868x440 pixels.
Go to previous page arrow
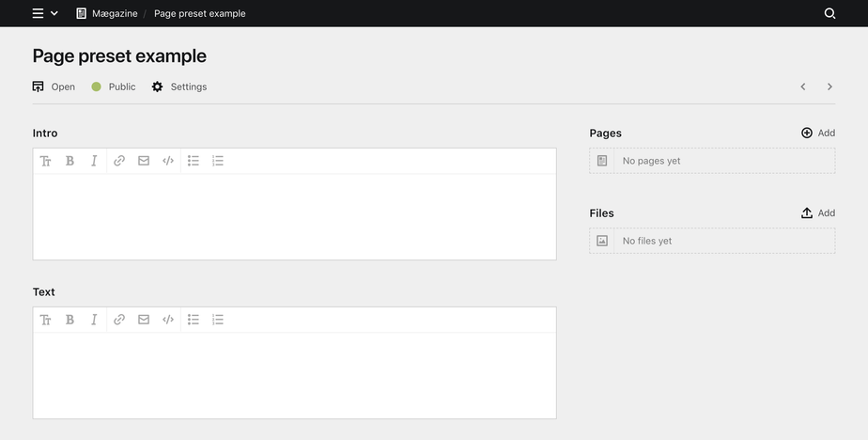click(x=803, y=86)
